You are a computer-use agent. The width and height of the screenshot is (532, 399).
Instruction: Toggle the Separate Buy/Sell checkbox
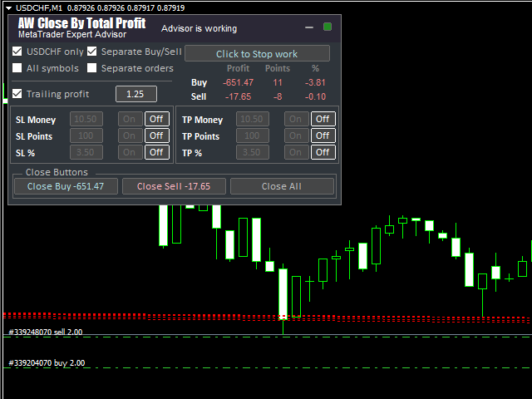coord(92,52)
